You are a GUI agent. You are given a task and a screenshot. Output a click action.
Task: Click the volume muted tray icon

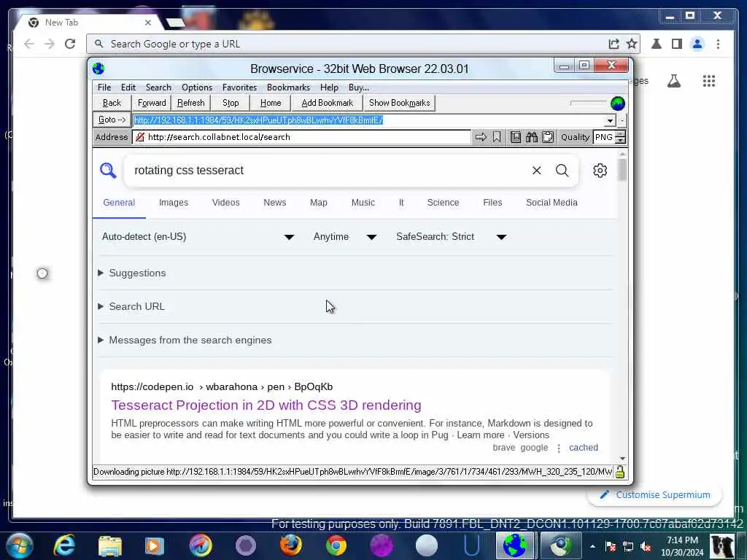click(x=646, y=546)
